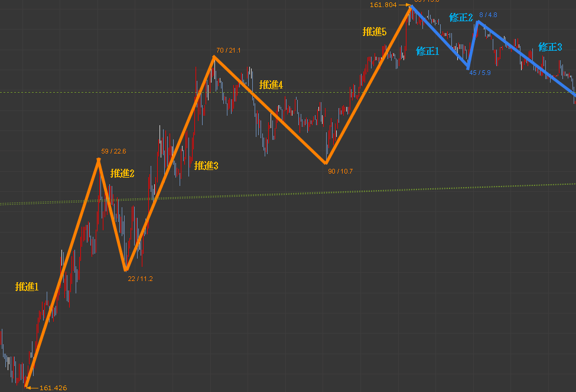Click the 22 / 11.2 swing label
The height and width of the screenshot is (392, 576).
pyautogui.click(x=141, y=279)
